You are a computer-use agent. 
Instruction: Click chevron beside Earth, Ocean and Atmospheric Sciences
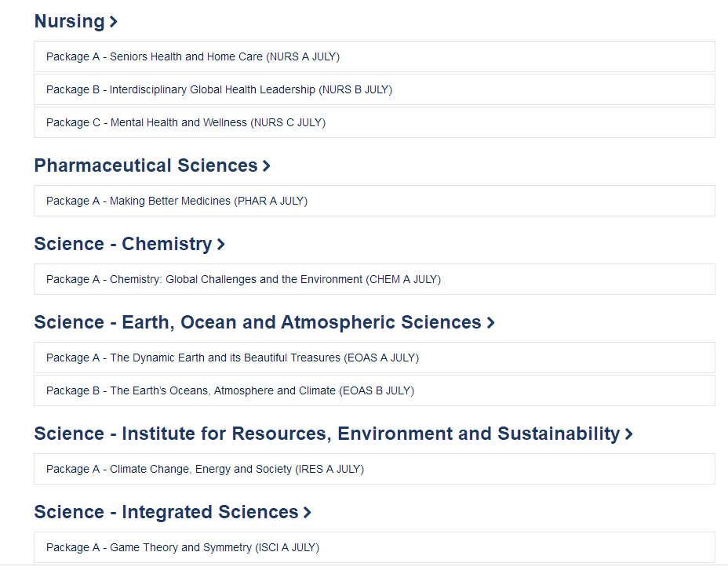(491, 322)
